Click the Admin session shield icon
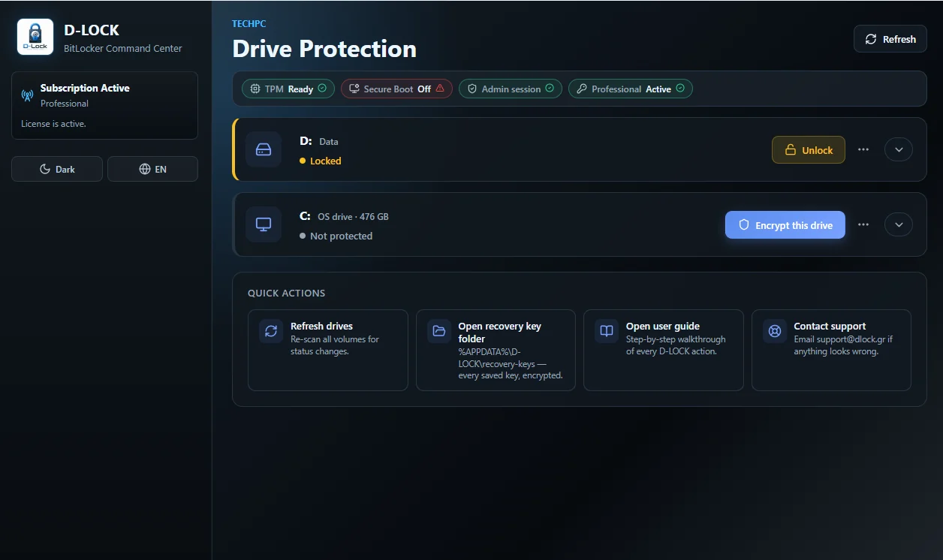Viewport: 943px width, 560px height. (x=472, y=89)
